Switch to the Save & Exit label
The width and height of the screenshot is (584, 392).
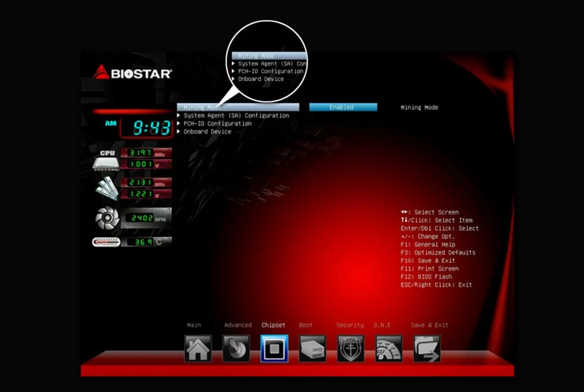coord(430,325)
